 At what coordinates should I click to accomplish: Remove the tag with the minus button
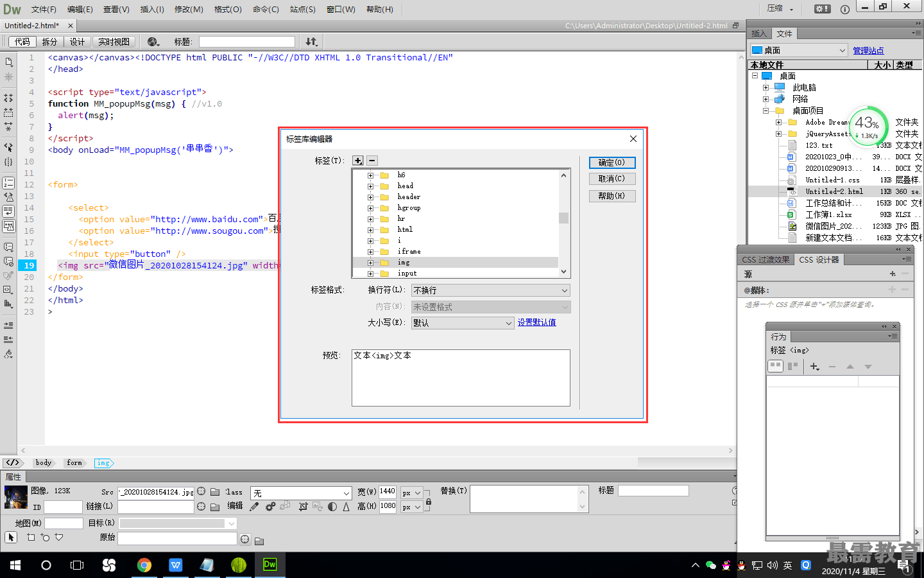tap(372, 161)
